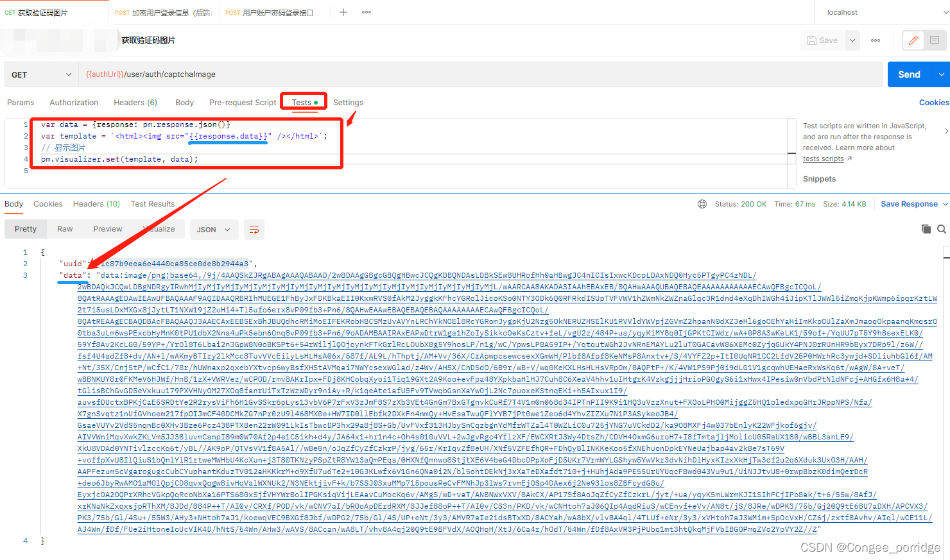Click the request title 获取验证码图片
Viewport: 950px width, 560px height.
coord(148,40)
